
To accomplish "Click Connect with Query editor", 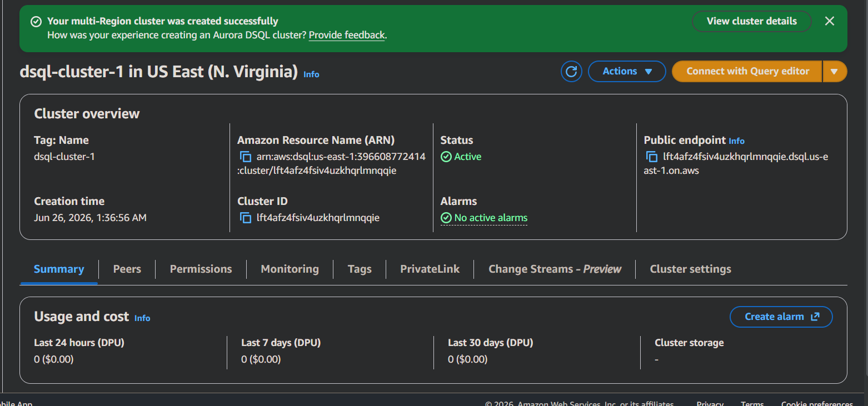I will coord(747,71).
